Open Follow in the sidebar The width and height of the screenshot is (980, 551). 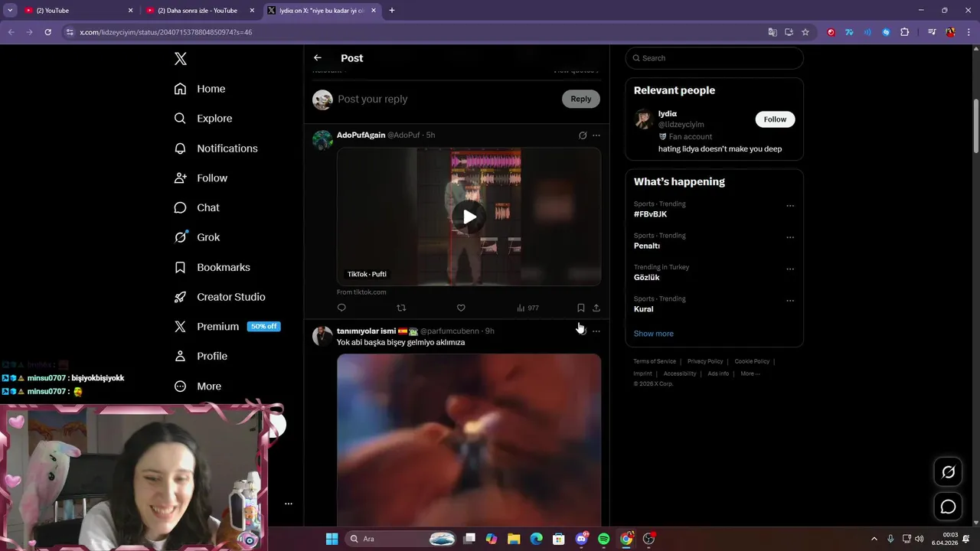click(201, 178)
